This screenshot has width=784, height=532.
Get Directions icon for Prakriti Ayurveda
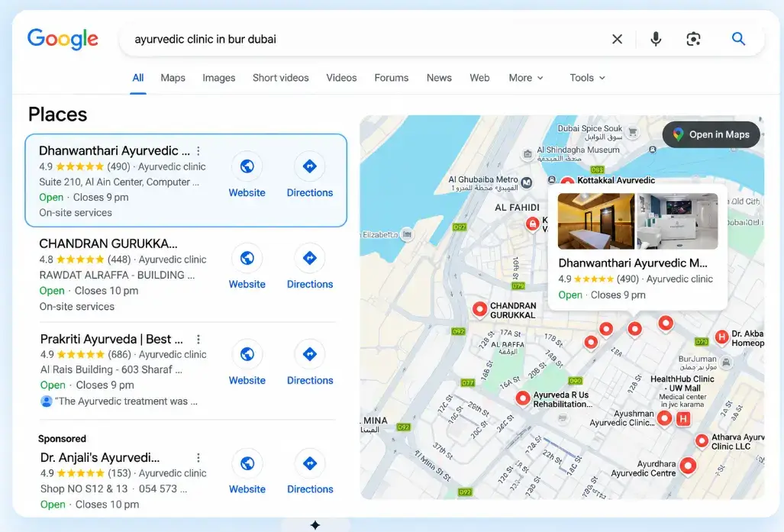[310, 354]
